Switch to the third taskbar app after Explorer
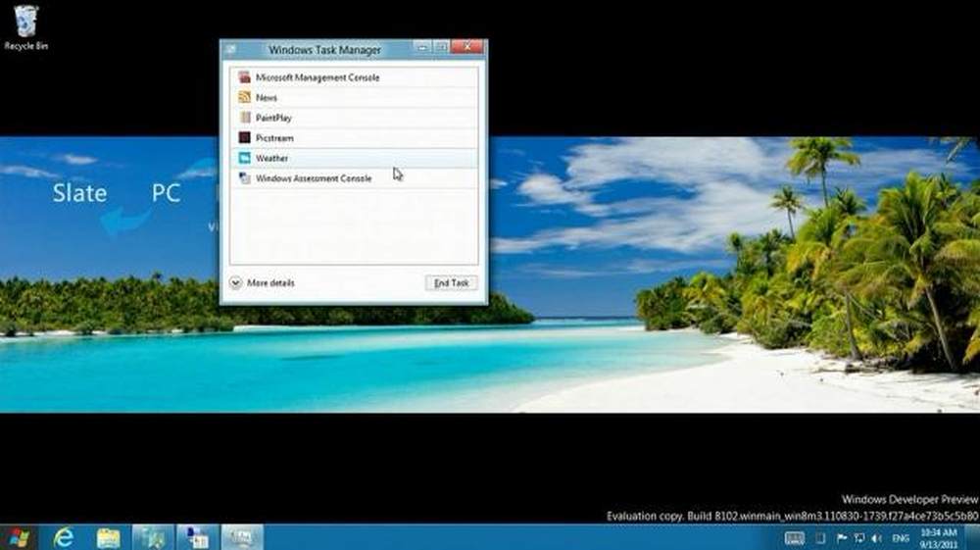This screenshot has height=550, width=980. 153,537
